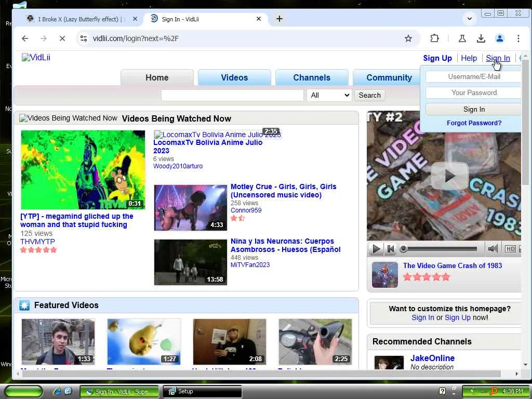Open the Downloads icon in toolbar
532x399 pixels.
(x=481, y=38)
